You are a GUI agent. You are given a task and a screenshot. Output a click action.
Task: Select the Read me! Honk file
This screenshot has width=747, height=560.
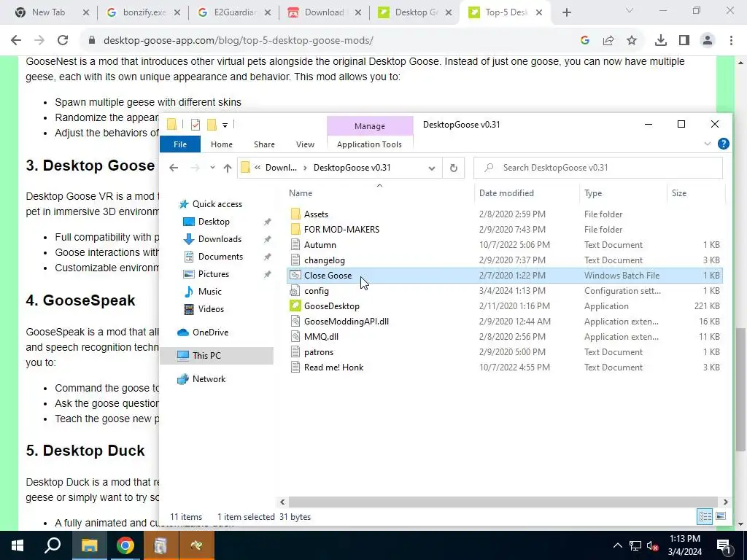tap(333, 367)
